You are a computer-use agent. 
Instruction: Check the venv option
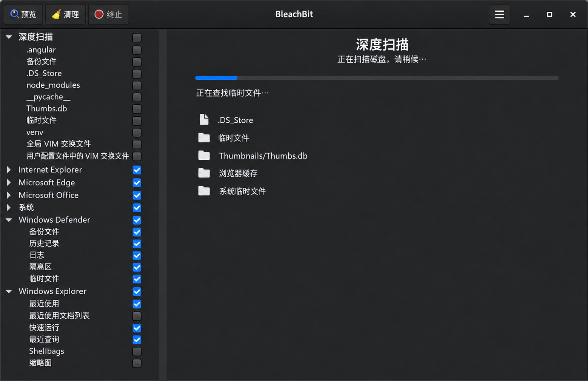tap(137, 133)
